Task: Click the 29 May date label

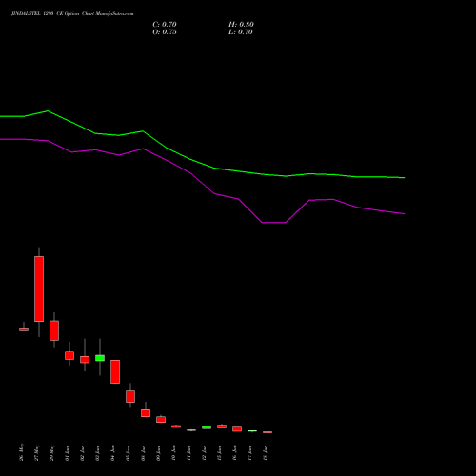Action: pos(52,452)
